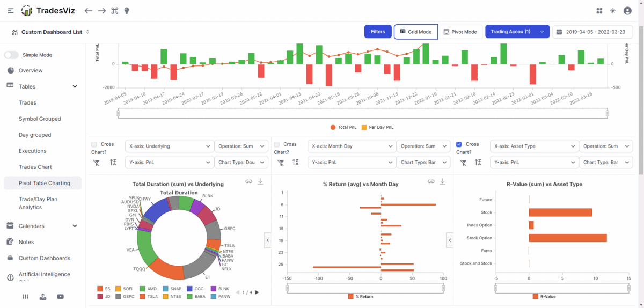Sort icon in Underlying chart controls
Image resolution: width=644 pixels, height=308 pixels.
[x=113, y=162]
